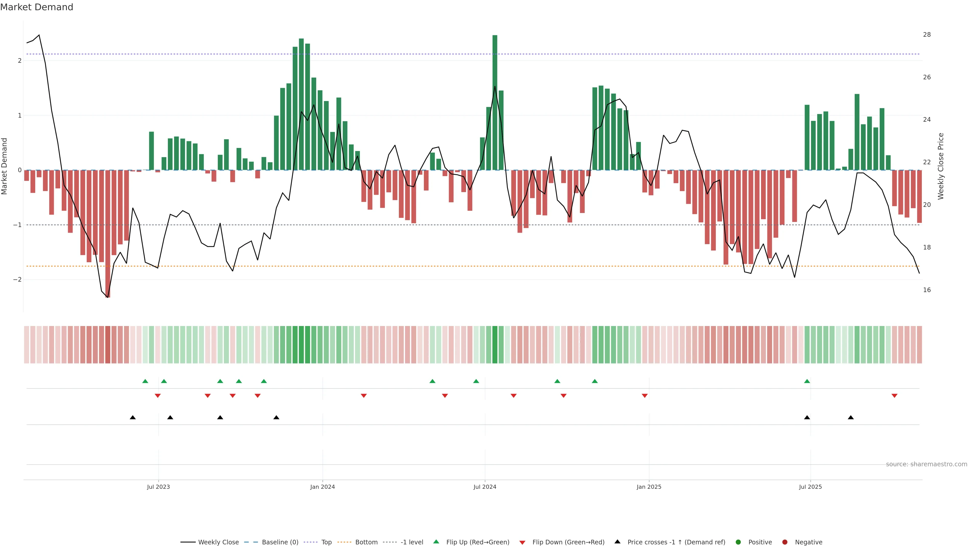This screenshot has width=980, height=551.
Task: Click the last red Flip Down marker
Action: pos(895,396)
